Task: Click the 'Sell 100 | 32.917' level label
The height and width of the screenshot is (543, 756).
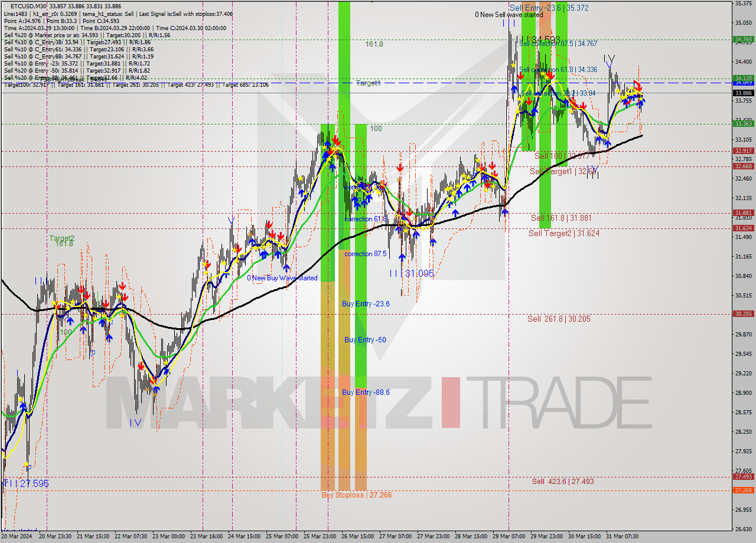Action: coord(562,156)
